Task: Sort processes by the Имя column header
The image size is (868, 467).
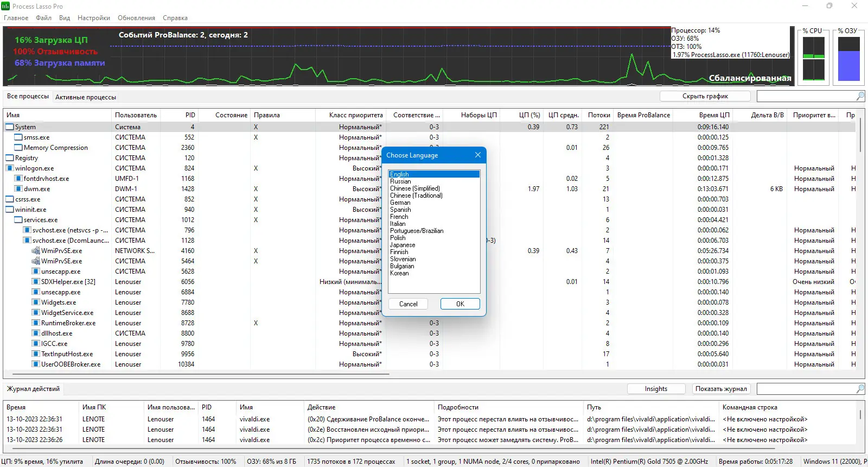Action: tap(58, 115)
